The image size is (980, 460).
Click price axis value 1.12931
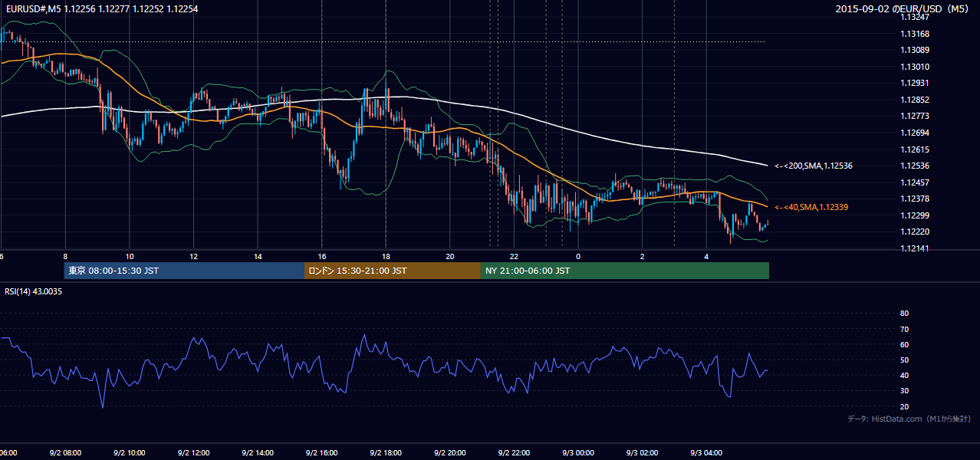coord(915,83)
